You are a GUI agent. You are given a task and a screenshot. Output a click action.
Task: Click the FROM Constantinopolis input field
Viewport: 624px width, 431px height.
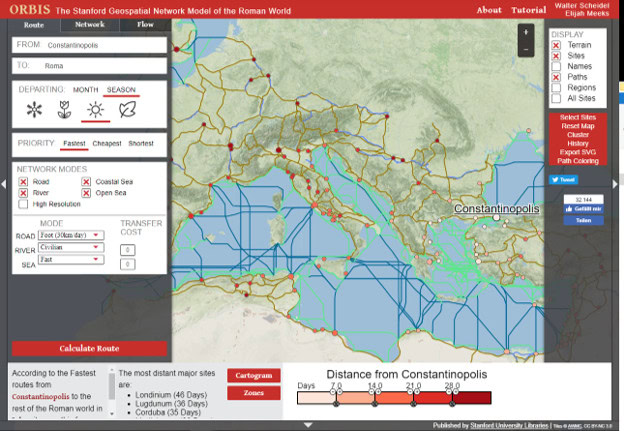(89, 45)
